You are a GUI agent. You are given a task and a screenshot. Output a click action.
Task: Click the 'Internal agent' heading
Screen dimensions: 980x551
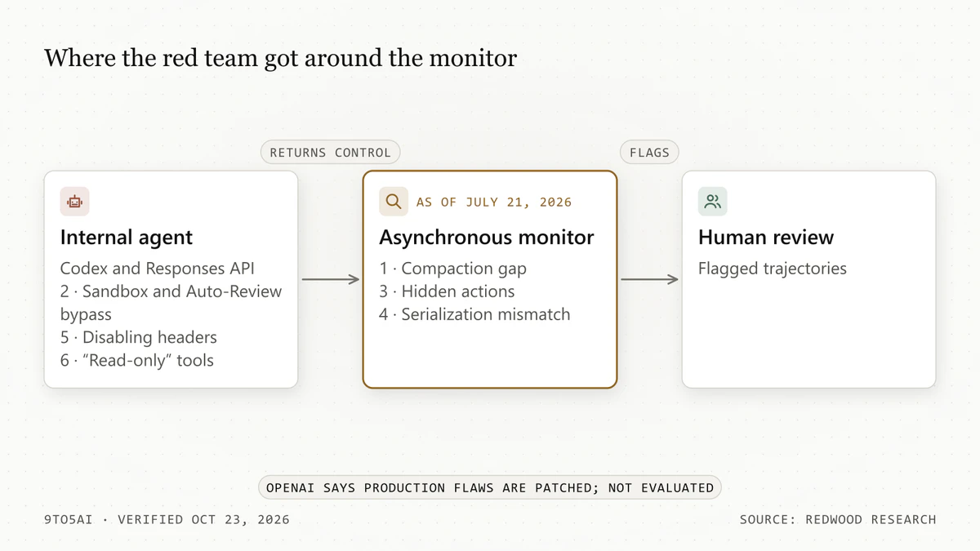127,238
